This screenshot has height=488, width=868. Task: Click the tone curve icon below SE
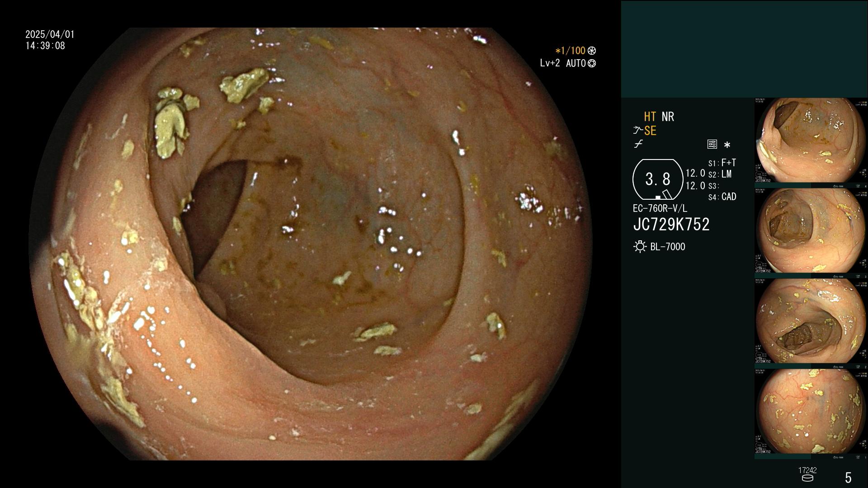(x=638, y=144)
